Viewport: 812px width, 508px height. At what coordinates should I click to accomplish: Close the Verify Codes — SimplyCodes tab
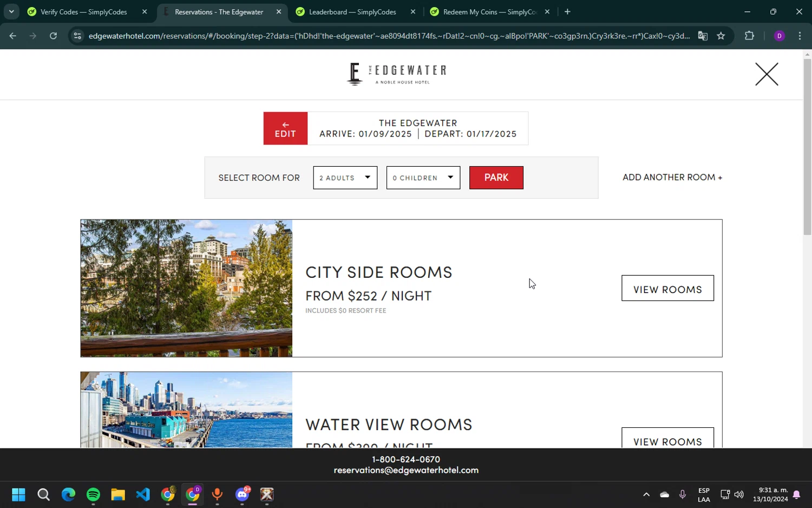pos(145,11)
